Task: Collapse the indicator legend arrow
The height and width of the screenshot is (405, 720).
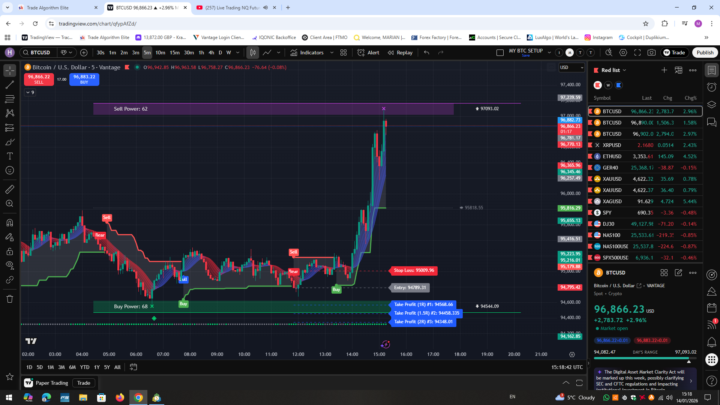Action: (x=30, y=92)
